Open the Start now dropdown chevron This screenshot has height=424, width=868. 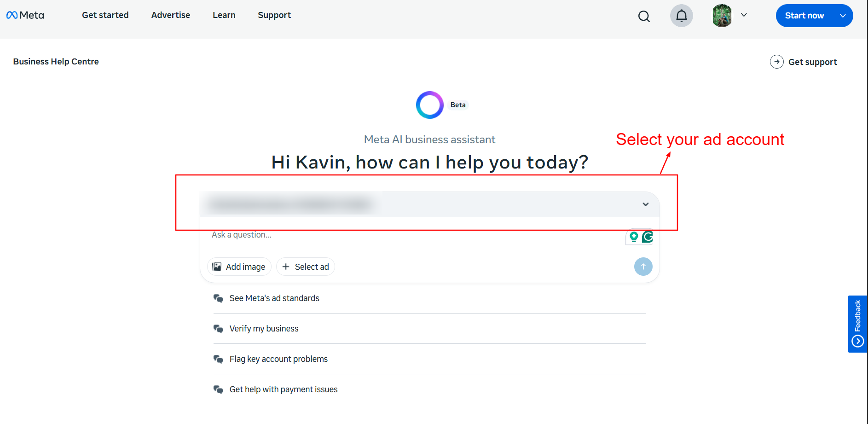click(x=843, y=15)
